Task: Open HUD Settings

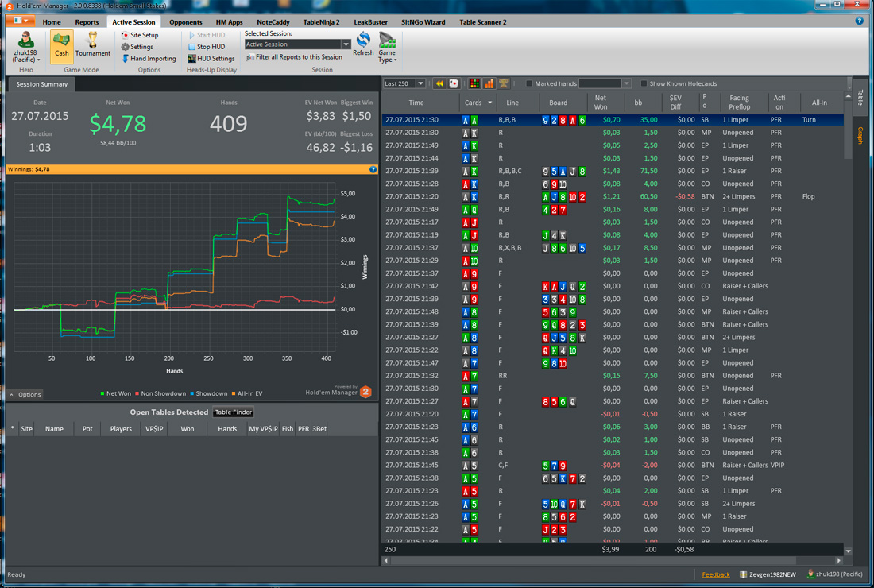Action: [211, 59]
